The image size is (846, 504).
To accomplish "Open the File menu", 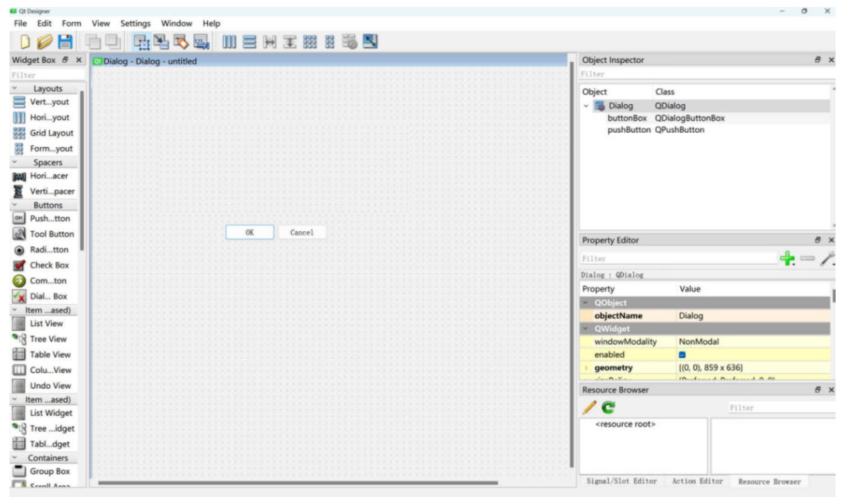I will click(20, 23).
